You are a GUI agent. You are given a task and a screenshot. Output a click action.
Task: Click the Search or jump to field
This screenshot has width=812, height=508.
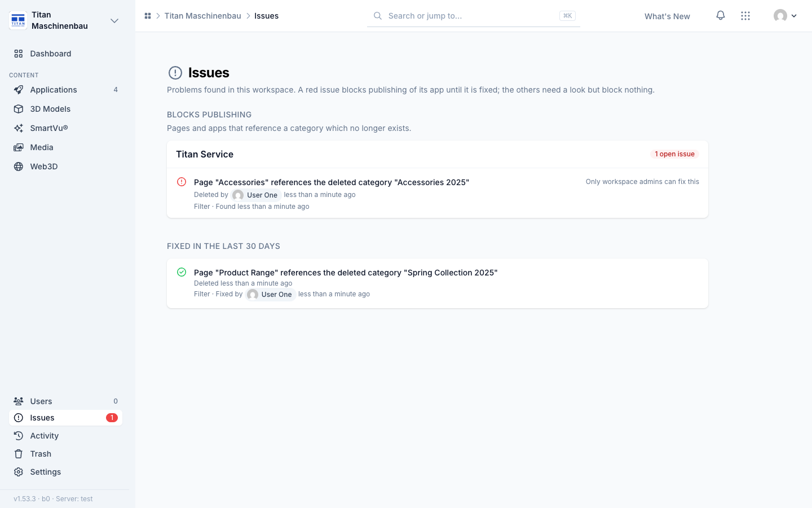pos(474,16)
